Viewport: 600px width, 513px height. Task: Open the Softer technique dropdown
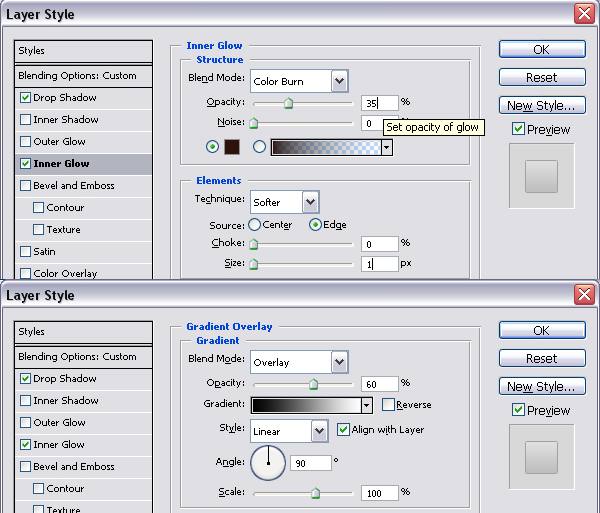(310, 202)
